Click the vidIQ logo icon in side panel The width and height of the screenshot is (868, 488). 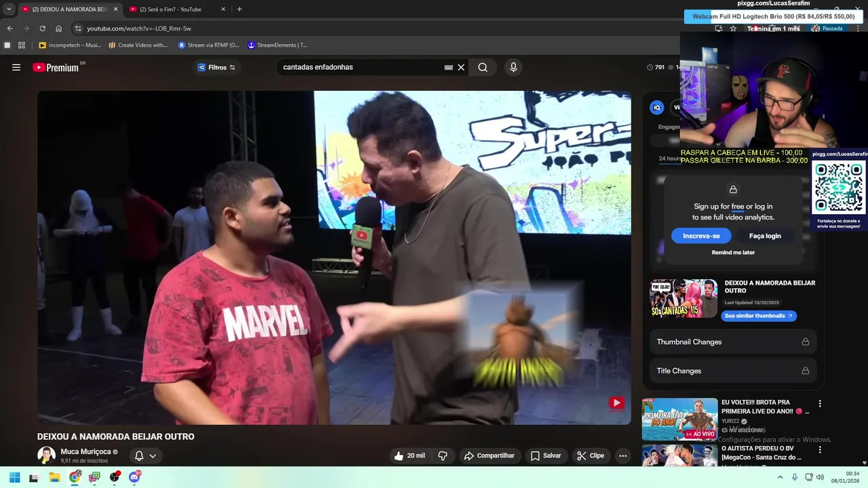click(656, 107)
